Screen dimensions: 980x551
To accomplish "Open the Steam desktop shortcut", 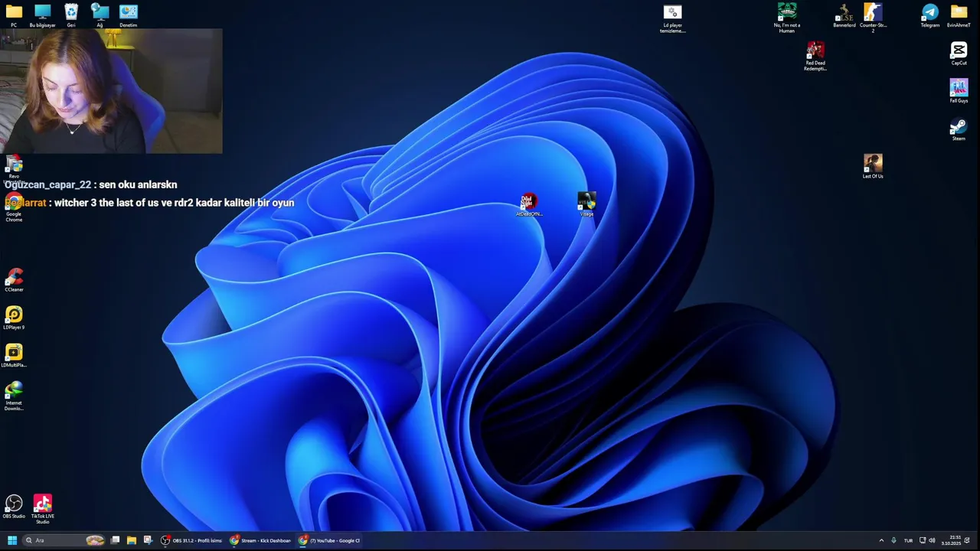I will coord(959,129).
